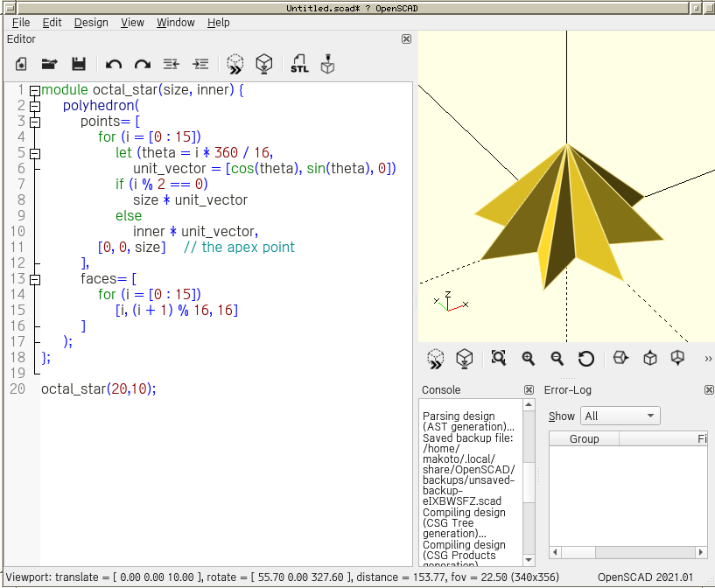Click window menu button in title bar
This screenshot has width=715, height=588.
coord(9,8)
